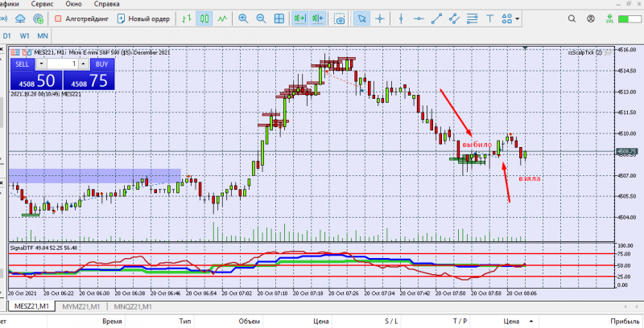Image resolution: width=644 pixels, height=328 pixels.
Task: Select the cursor arrow tool
Action: 361,18
